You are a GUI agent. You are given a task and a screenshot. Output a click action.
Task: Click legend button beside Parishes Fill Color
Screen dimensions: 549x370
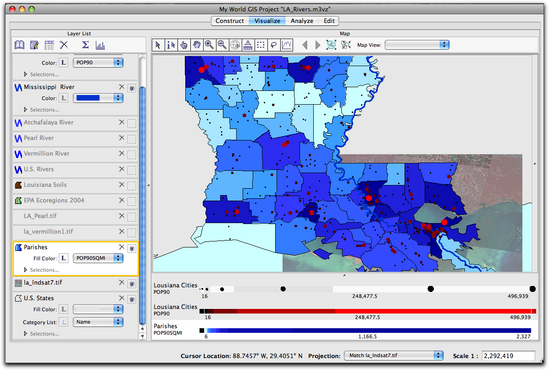63,258
